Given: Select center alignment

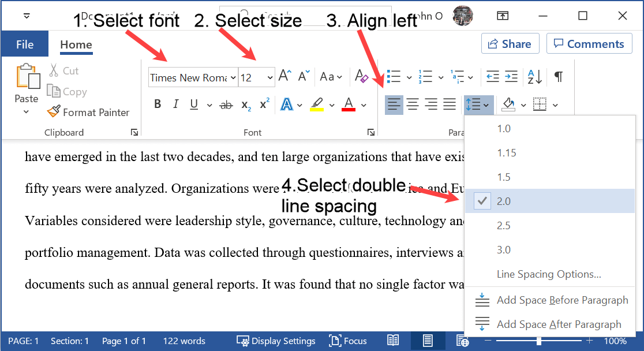Looking at the screenshot, I should pos(412,104).
